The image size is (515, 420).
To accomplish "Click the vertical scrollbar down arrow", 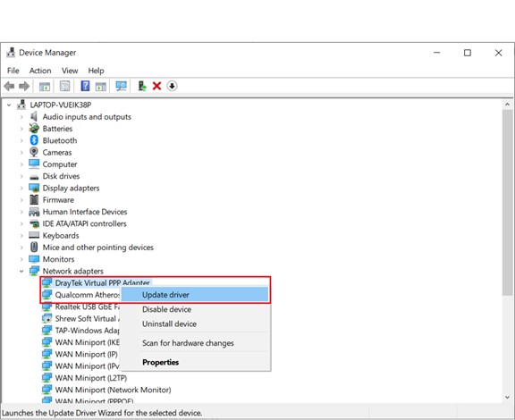I will tap(508, 398).
